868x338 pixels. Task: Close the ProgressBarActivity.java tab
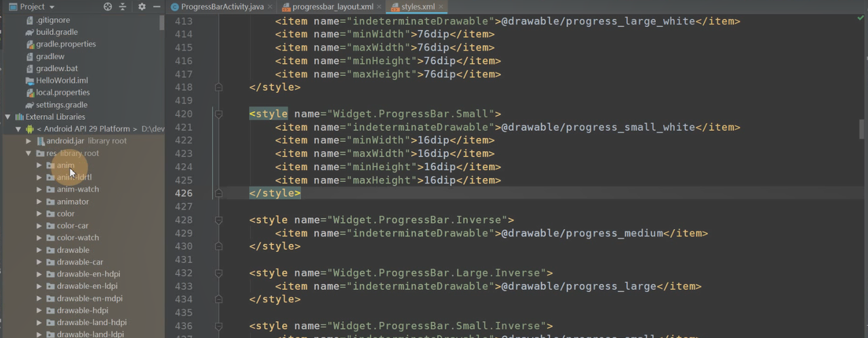[269, 7]
